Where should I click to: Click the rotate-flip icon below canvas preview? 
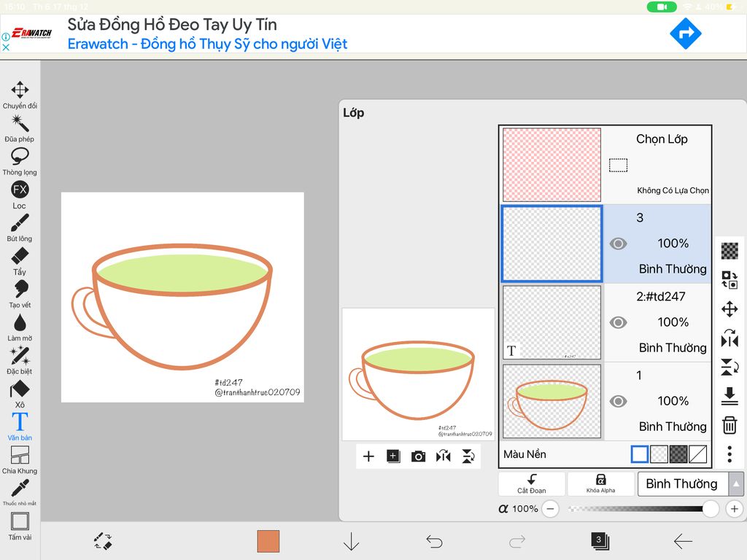[x=468, y=456]
